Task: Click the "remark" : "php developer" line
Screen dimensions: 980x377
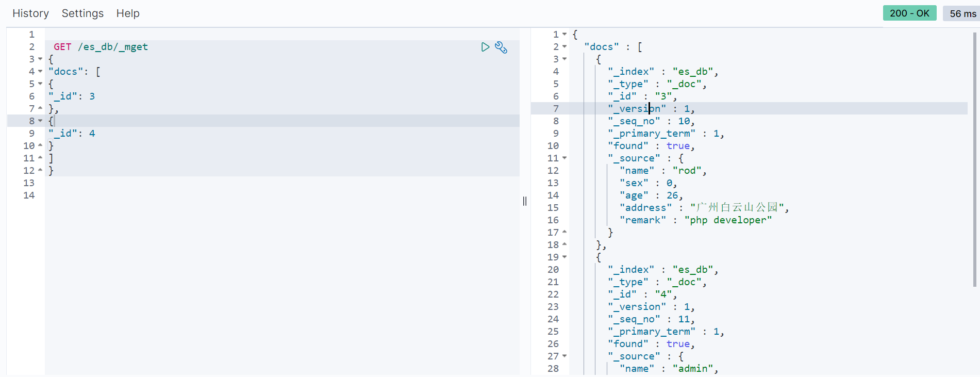Action: (696, 220)
